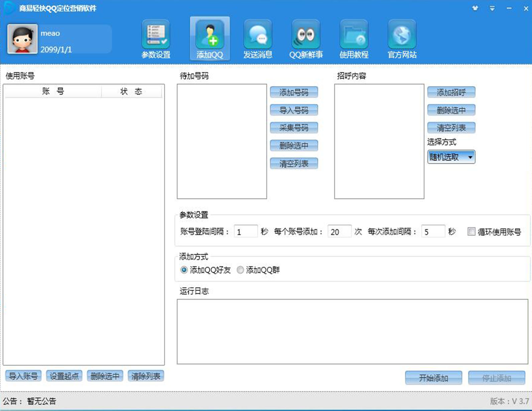532x411 pixels.
Task: Open the 发送消息 chat bubble icon
Action: click(258, 39)
